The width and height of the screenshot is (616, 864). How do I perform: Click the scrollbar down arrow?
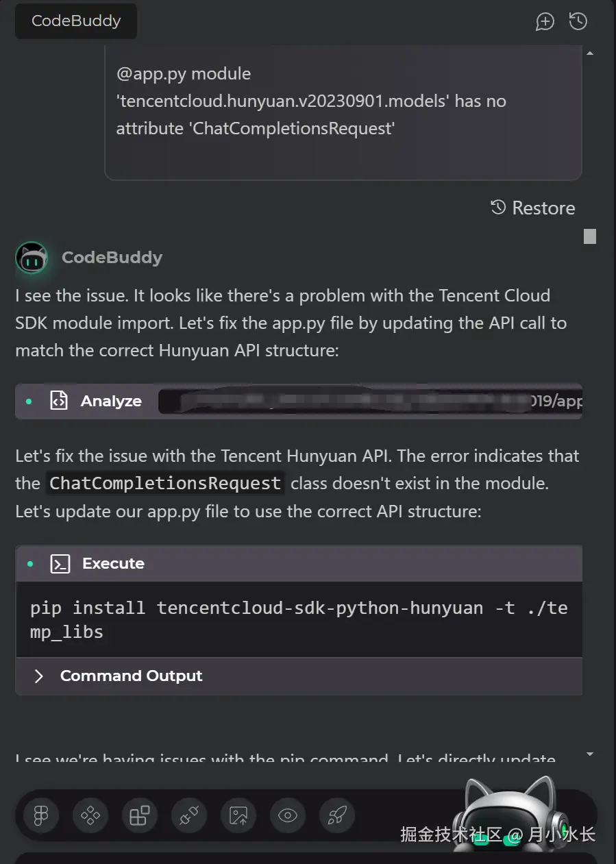pos(590,754)
